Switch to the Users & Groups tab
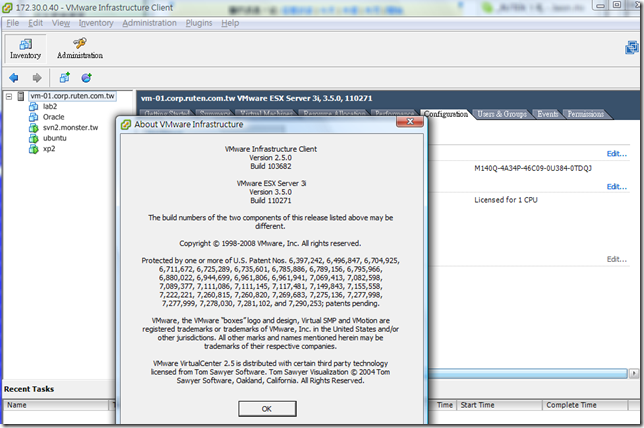 (502, 114)
